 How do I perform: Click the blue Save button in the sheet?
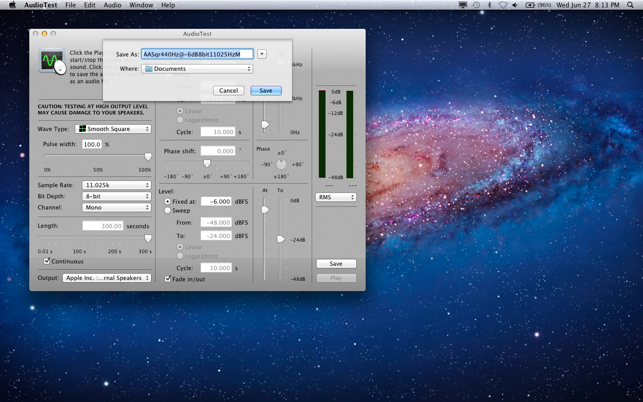click(x=266, y=91)
